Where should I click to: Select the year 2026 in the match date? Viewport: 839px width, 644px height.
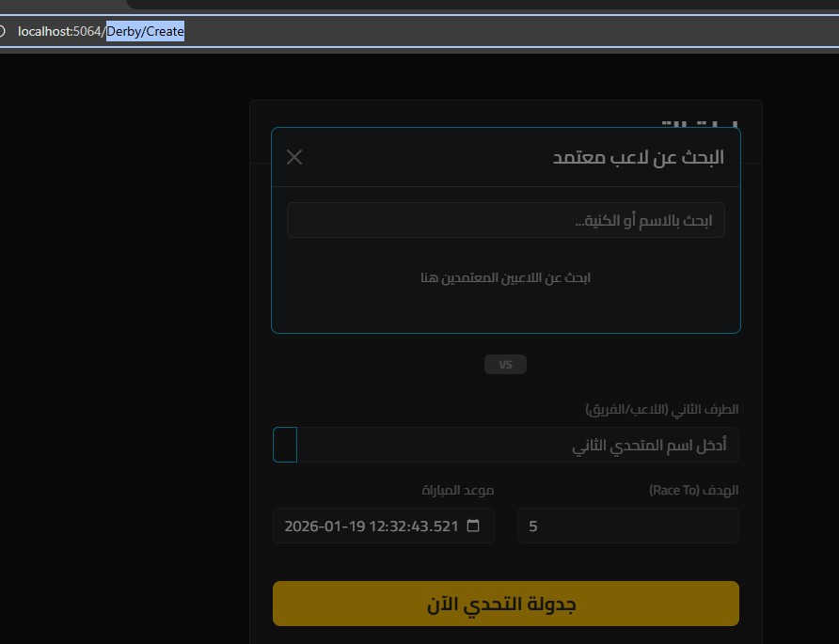[301, 526]
